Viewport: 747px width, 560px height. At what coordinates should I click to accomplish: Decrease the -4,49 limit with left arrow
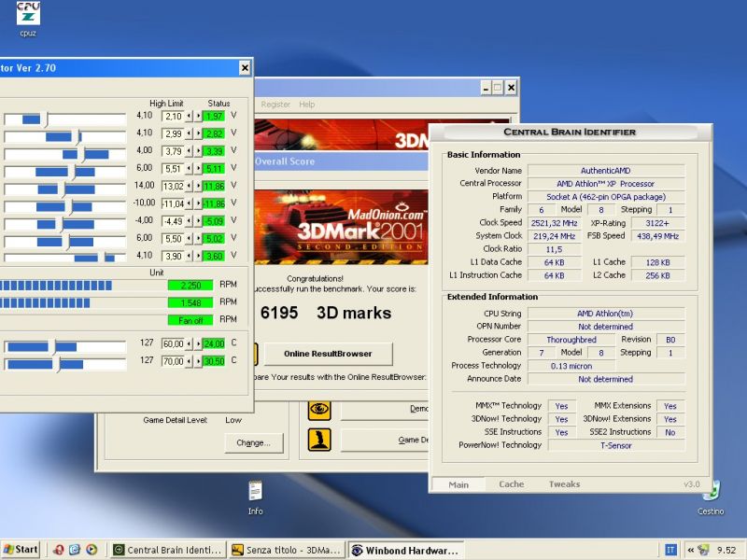tap(190, 221)
